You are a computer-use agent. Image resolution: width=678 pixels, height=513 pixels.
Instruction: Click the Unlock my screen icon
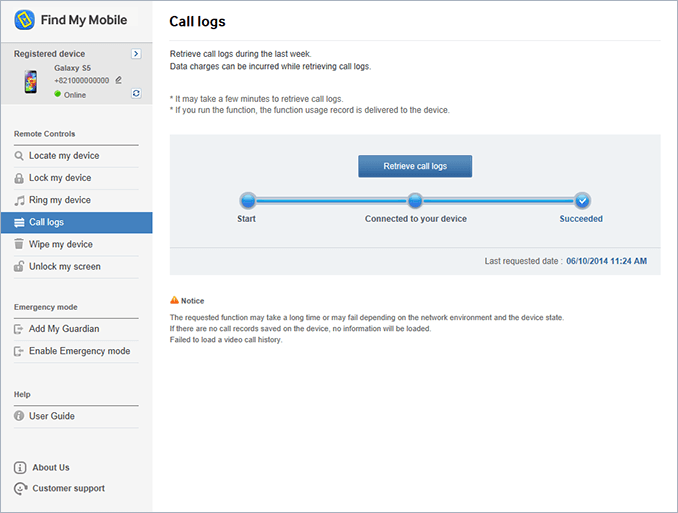click(20, 267)
